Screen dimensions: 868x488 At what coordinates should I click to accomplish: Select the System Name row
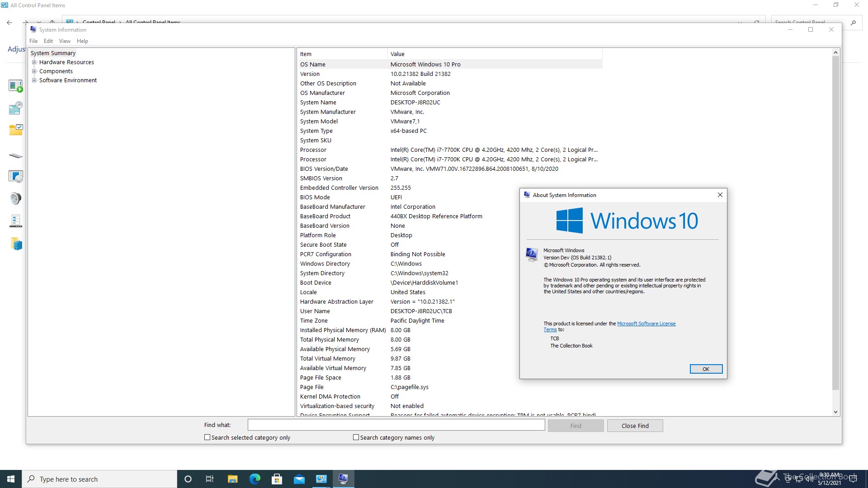coord(450,103)
